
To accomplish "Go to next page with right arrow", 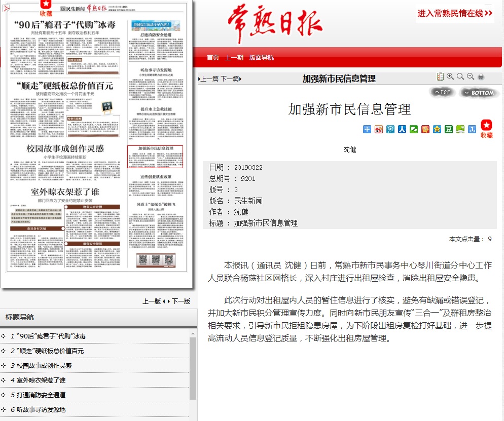I will click(x=169, y=301).
